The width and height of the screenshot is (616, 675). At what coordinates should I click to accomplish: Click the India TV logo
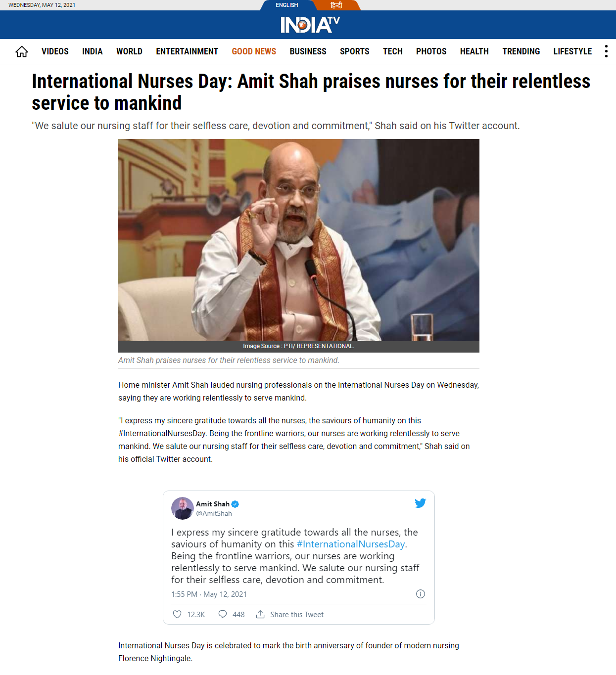310,25
